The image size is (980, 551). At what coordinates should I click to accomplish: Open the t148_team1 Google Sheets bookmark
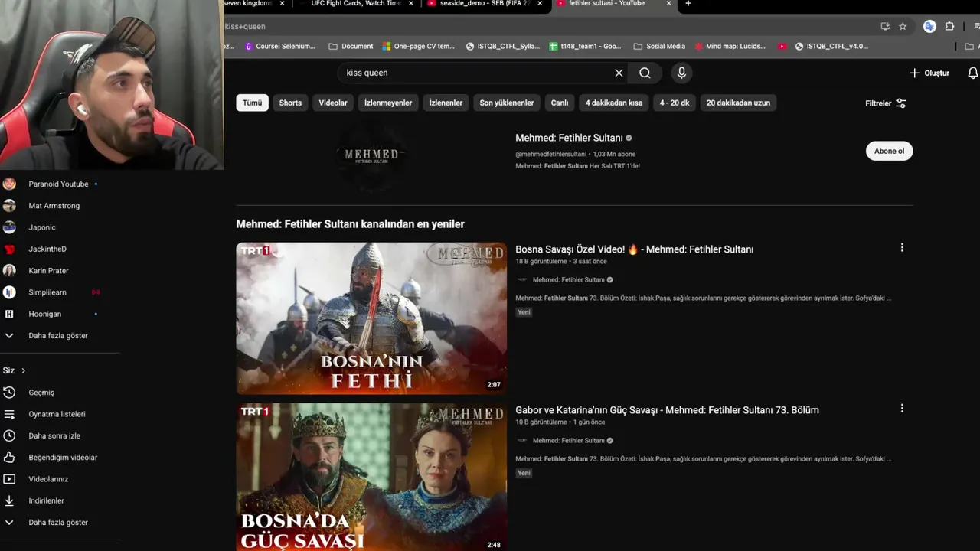click(585, 46)
